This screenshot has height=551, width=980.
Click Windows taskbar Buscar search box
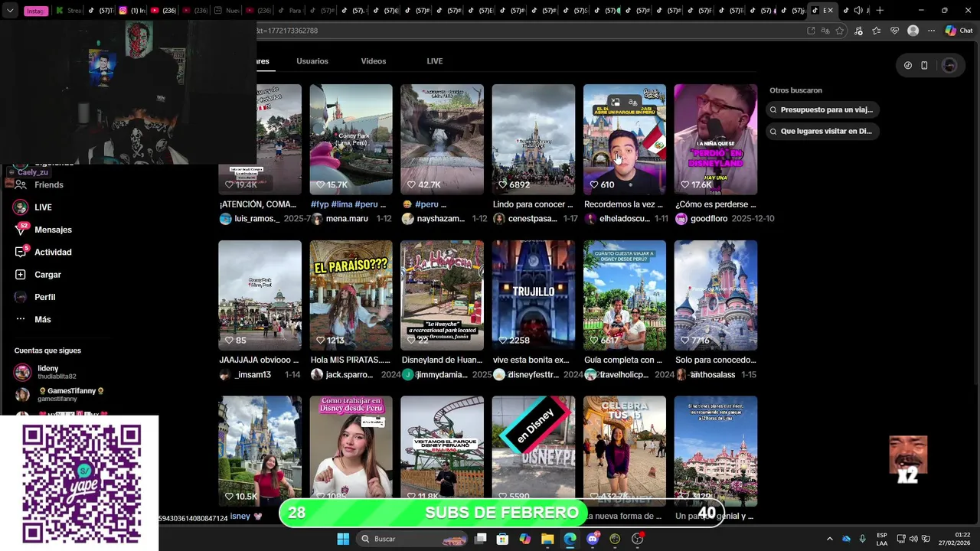413,539
